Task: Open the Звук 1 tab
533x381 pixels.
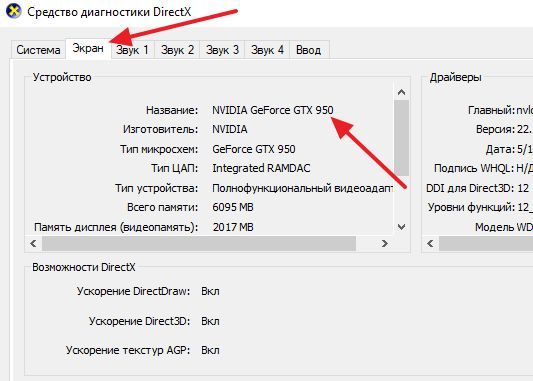Action: 133,50
